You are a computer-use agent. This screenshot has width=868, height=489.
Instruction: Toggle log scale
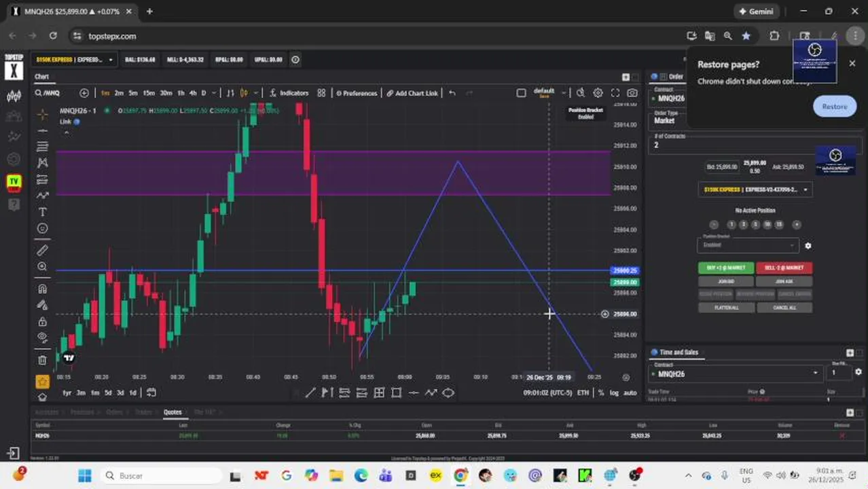tap(614, 393)
